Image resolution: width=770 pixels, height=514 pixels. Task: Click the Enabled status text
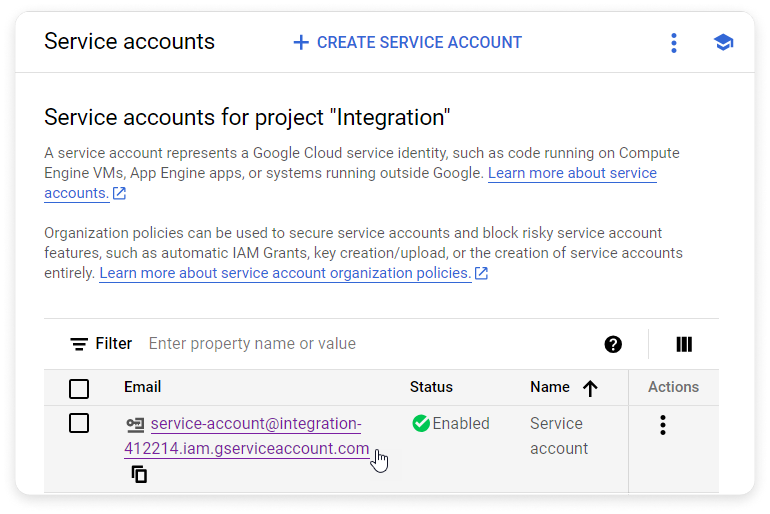[461, 424]
